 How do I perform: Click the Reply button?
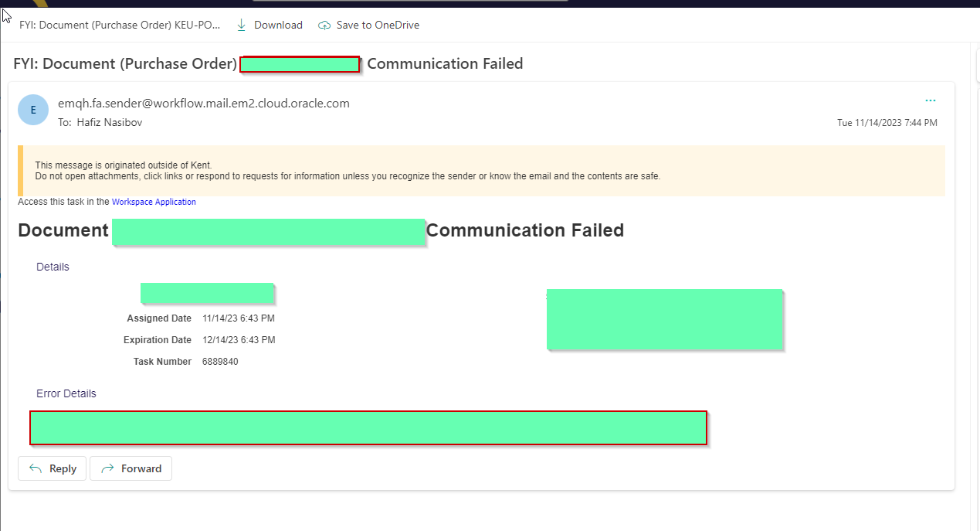(x=52, y=468)
